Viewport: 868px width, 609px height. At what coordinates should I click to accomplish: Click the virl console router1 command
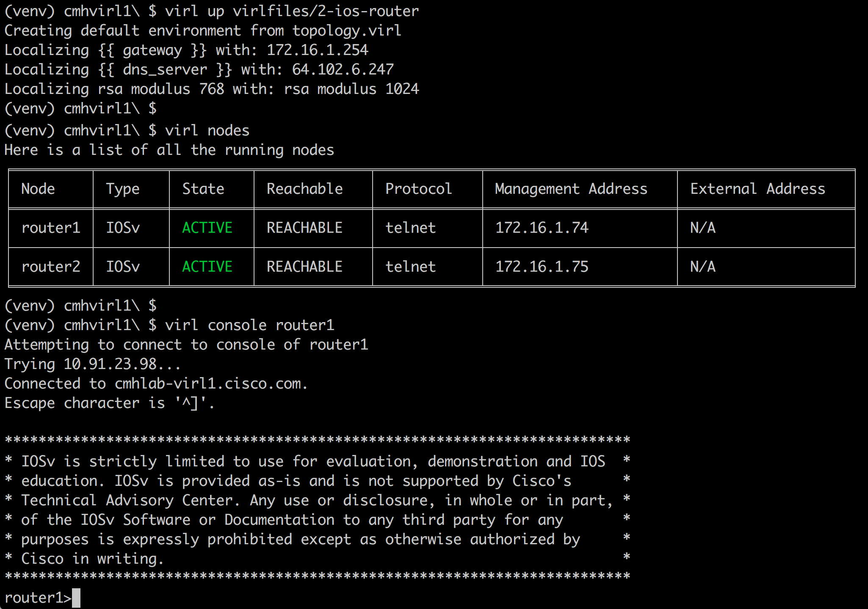click(x=249, y=325)
